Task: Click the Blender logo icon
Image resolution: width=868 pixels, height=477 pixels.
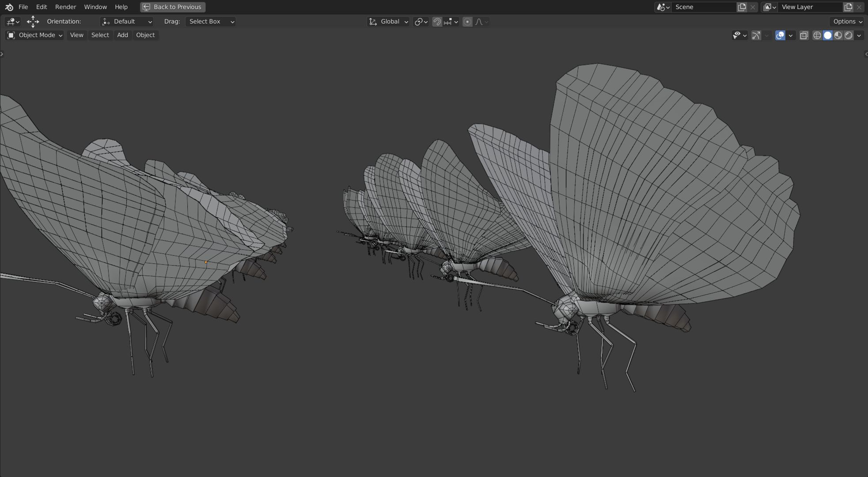Action: click(x=9, y=7)
